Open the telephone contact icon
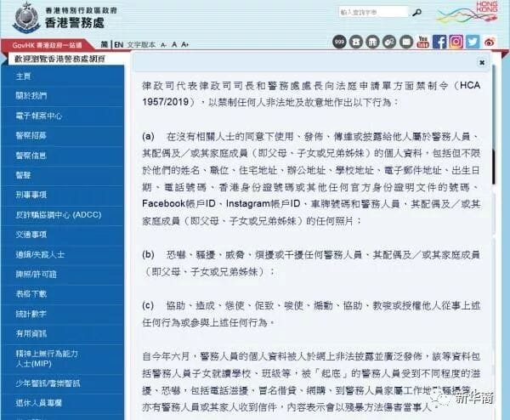Viewport: 510px width, 420px height. pyautogui.click(x=356, y=42)
